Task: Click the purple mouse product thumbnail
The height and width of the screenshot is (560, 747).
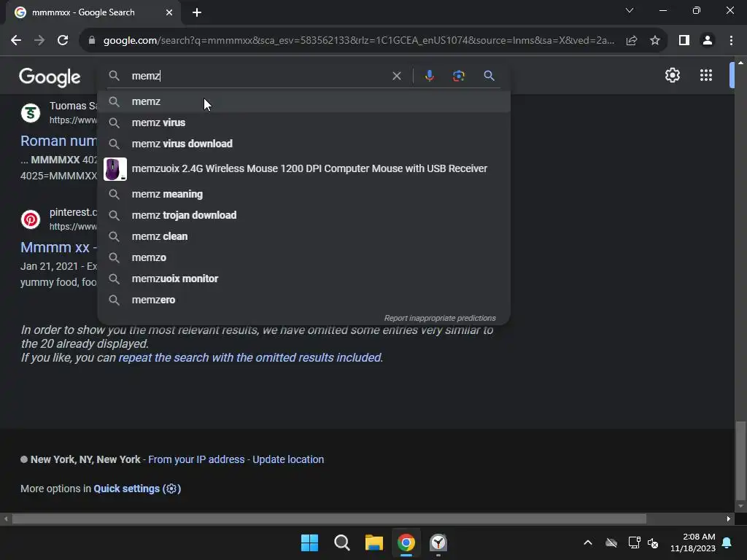Action: pos(115,169)
